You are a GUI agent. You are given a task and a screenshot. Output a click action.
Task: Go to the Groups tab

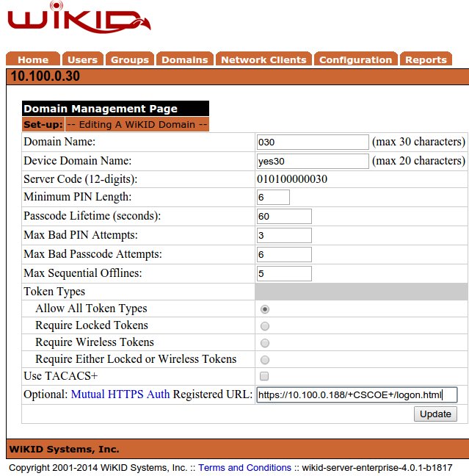click(x=130, y=60)
